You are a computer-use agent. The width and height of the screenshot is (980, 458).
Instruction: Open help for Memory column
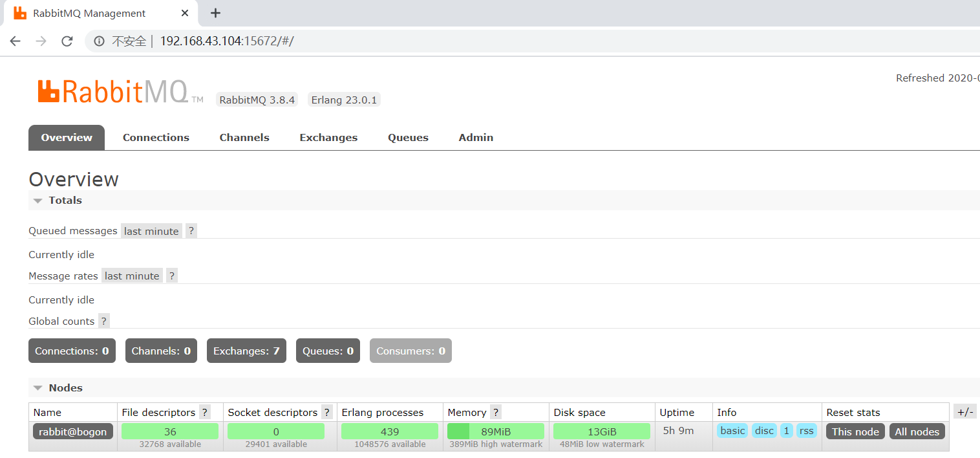tap(496, 412)
